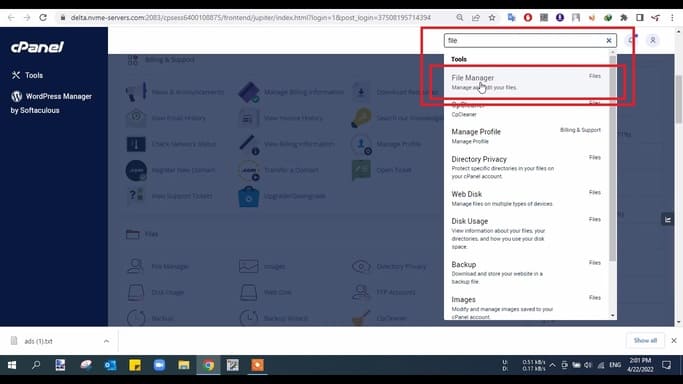Image resolution: width=683 pixels, height=384 pixels.
Task: Open Windows Start menu
Action: [12, 365]
